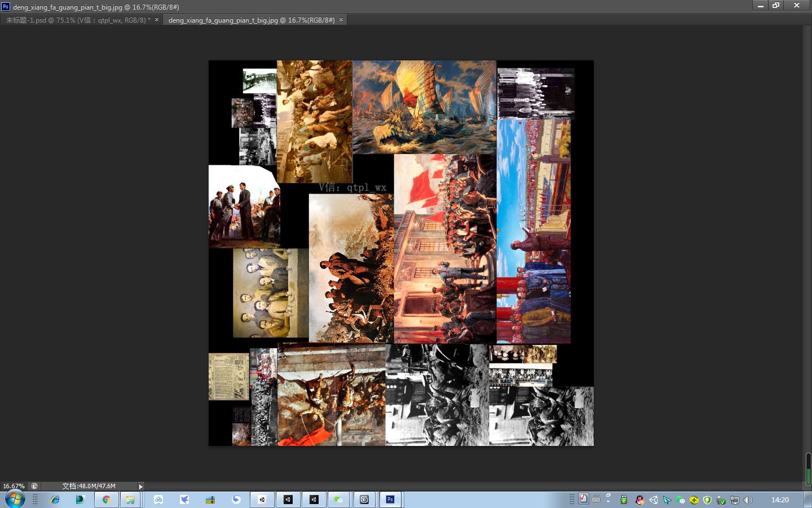Screen dimensions: 812x508
Task: Close the deng_xiang_fa_guang_pian_t_big.jpg tab
Action: tap(341, 20)
